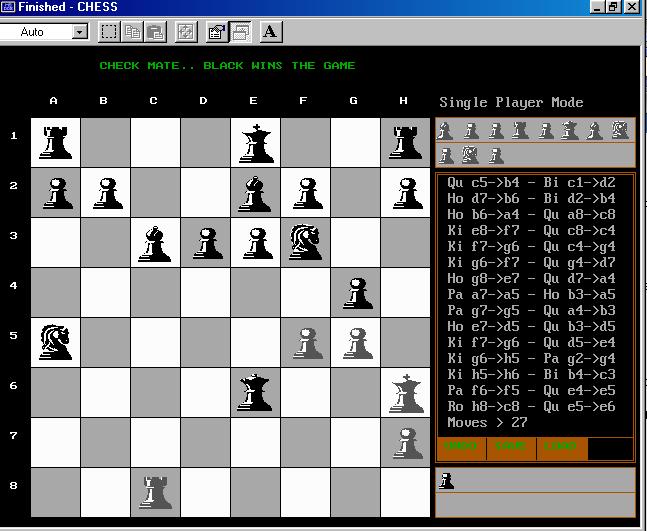Select the rook on square A1

point(56,142)
